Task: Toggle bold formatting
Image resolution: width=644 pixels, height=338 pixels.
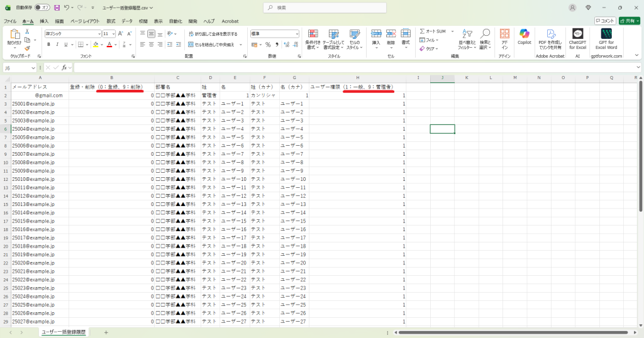Action: point(48,45)
